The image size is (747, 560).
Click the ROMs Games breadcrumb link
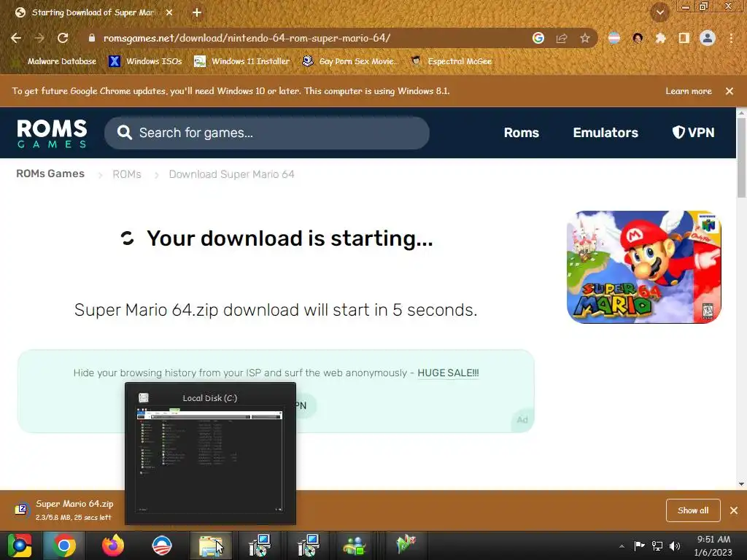(50, 174)
